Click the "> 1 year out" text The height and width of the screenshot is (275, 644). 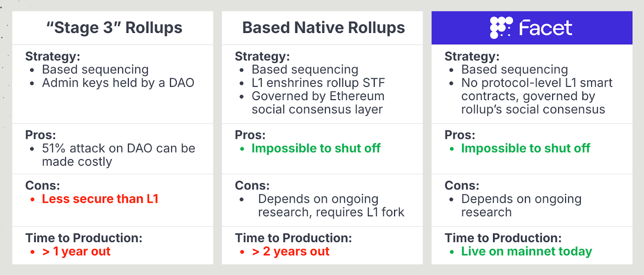tap(76, 251)
